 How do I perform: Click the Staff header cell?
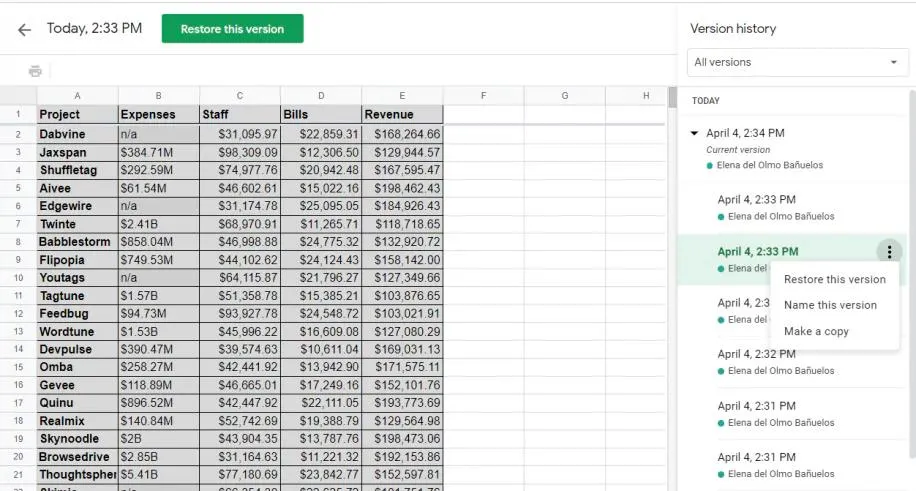pos(240,115)
